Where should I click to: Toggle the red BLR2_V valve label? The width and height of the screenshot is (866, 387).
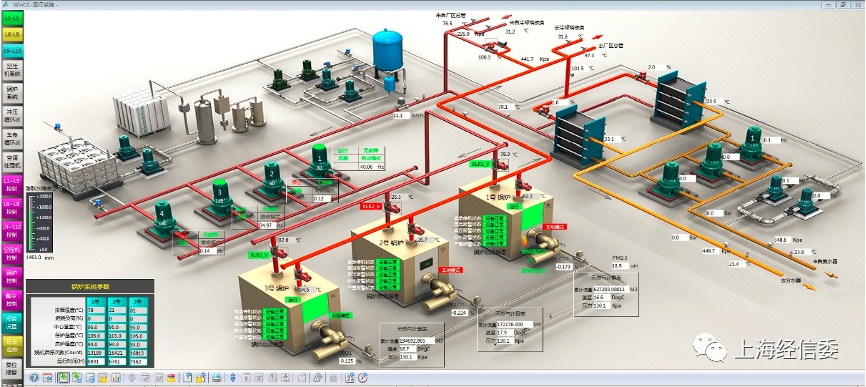pos(369,206)
